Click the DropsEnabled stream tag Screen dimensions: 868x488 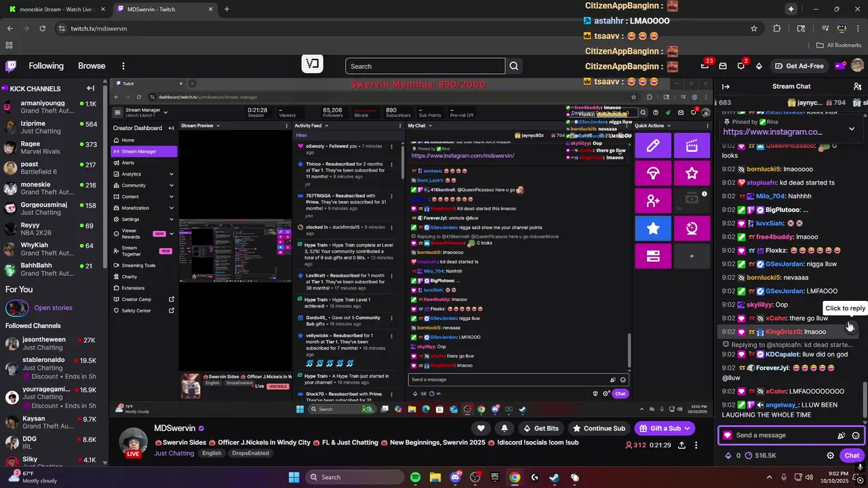(x=250, y=453)
